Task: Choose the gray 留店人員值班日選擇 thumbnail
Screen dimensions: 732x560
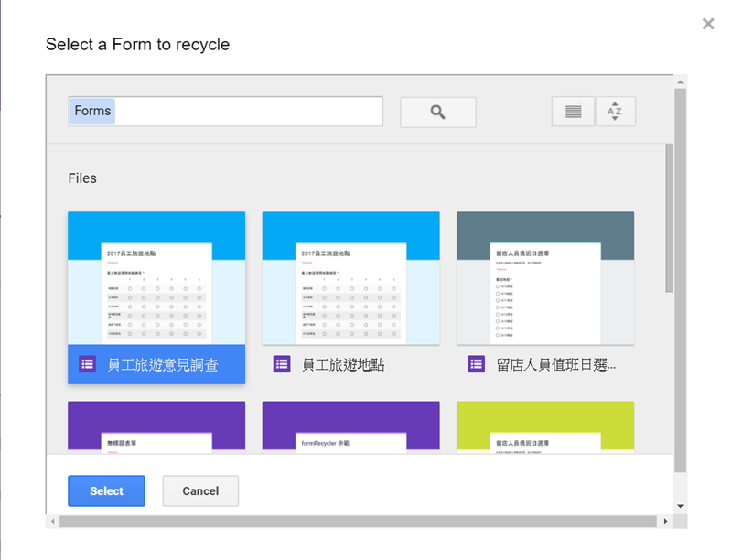Action: pos(545,278)
